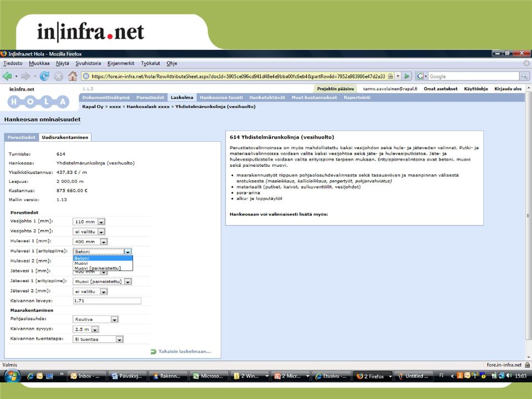The width and height of the screenshot is (532, 399).
Task: Open the Kaivannon tuentatapa dropdown showing Ei tuentaa
Action: (98, 339)
